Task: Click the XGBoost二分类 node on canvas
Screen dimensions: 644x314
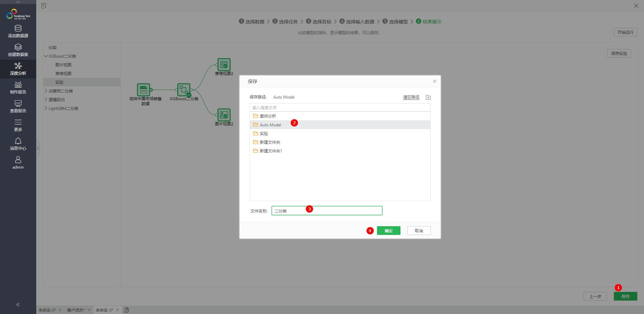Action: 183,90
